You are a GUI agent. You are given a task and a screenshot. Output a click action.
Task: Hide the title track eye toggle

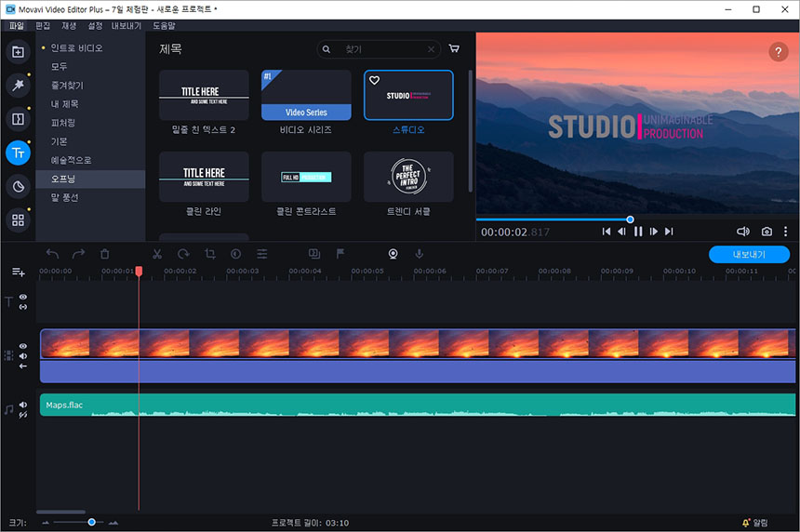tap(23, 297)
